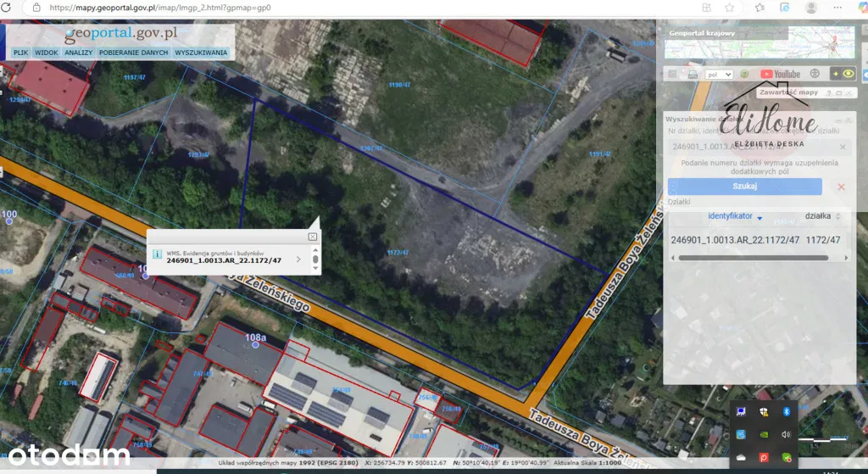
Task: Open the YouTube link in map toolbar
Action: [780, 74]
